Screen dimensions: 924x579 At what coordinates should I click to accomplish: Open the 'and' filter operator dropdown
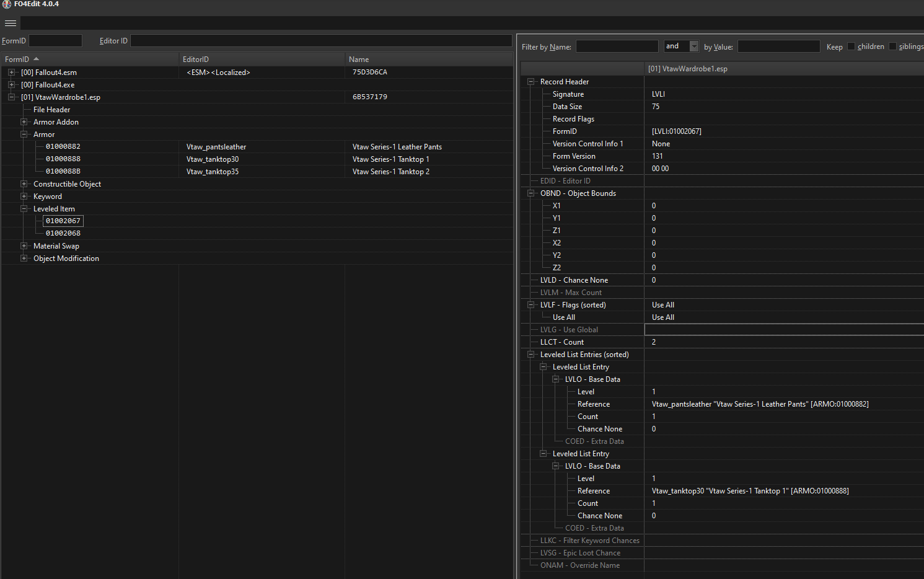(x=694, y=46)
